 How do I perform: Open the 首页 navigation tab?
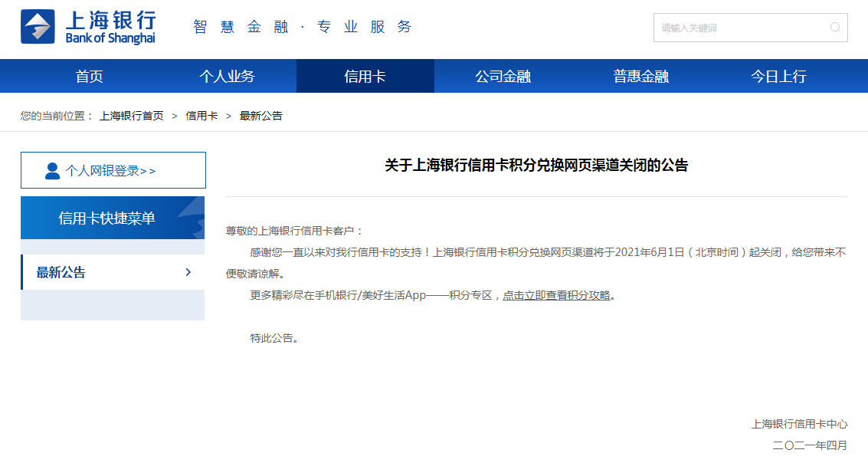[x=89, y=76]
